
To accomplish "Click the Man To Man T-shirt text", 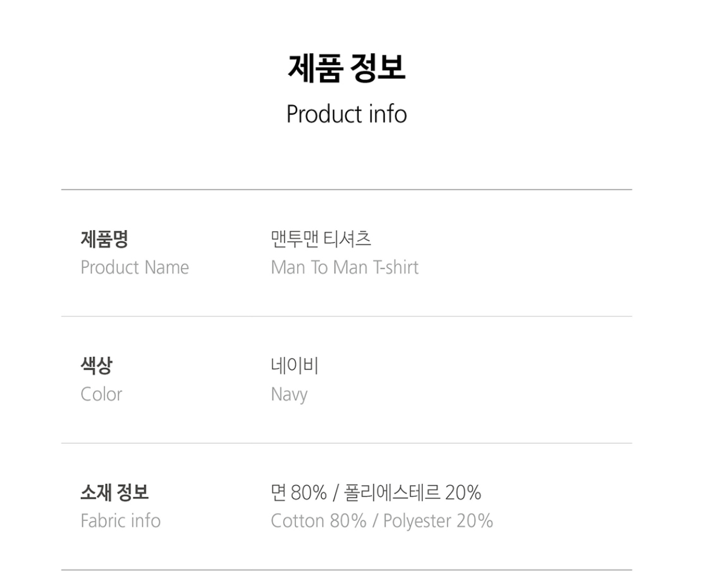I will pos(344,267).
